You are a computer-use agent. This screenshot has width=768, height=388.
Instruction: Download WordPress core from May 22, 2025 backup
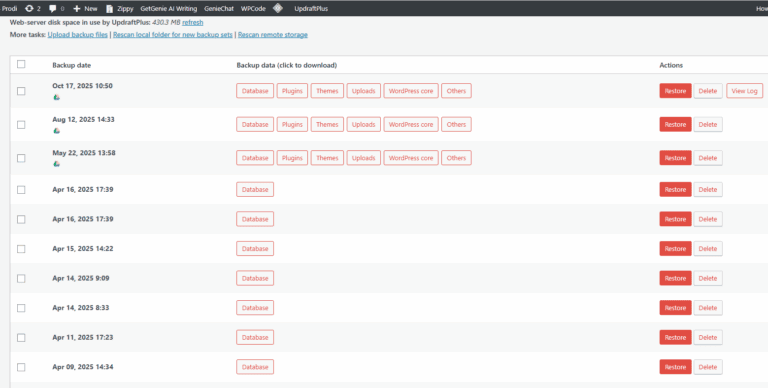tap(411, 158)
